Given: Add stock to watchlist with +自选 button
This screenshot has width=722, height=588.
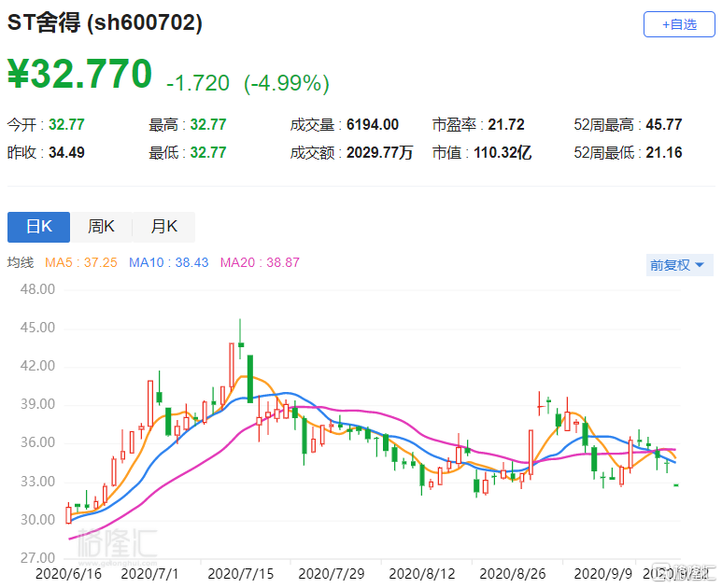Looking at the screenshot, I should click(x=679, y=24).
